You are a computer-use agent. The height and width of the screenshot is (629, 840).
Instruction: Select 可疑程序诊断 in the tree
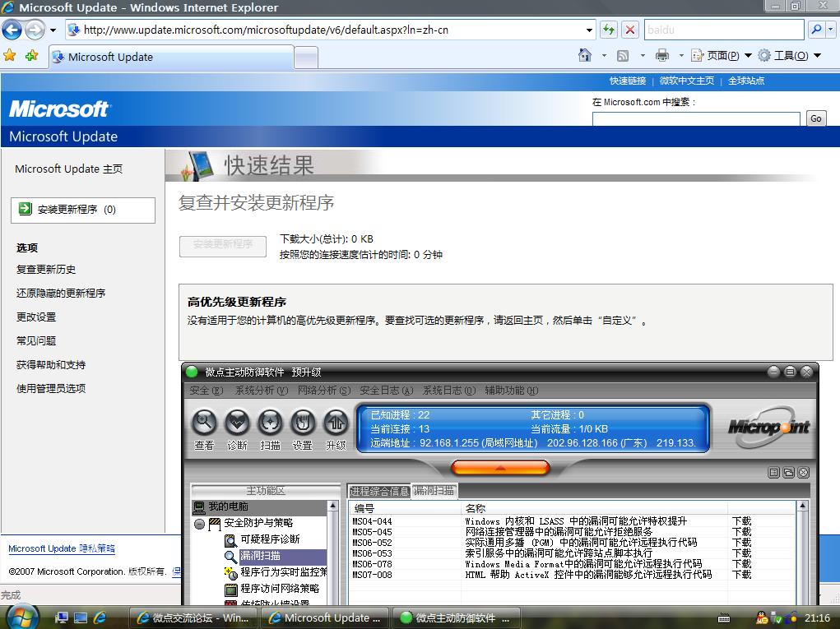point(270,539)
